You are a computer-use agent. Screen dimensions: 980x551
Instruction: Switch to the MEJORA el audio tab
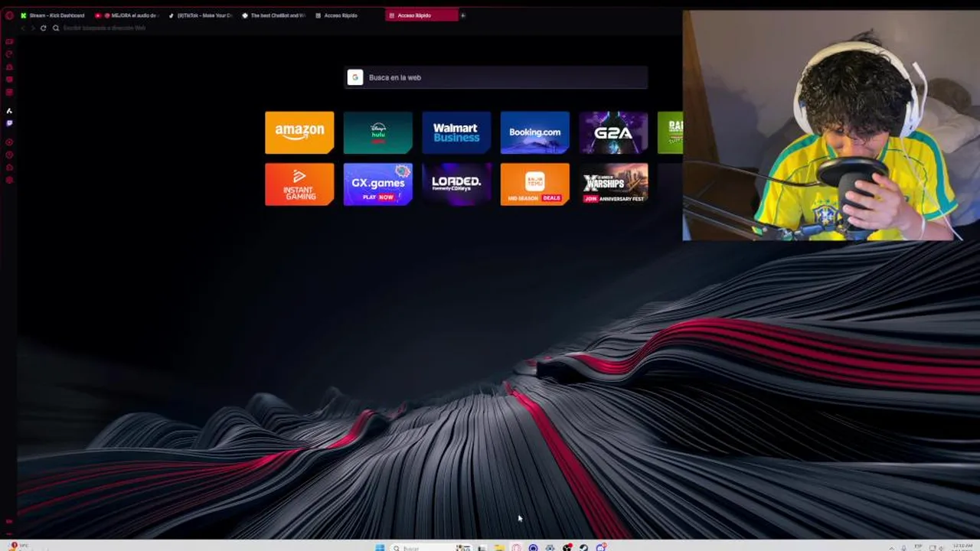(x=128, y=15)
